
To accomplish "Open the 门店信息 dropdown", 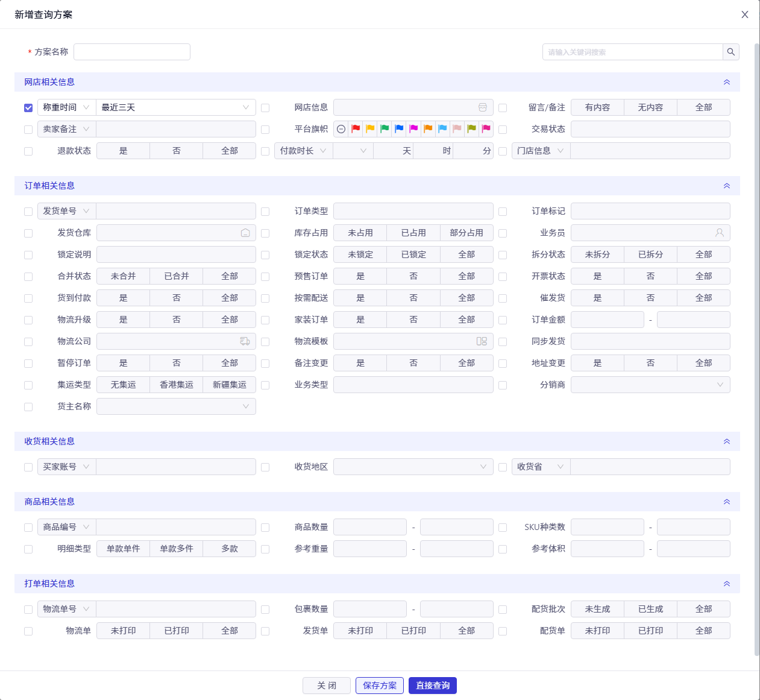I will click(541, 151).
